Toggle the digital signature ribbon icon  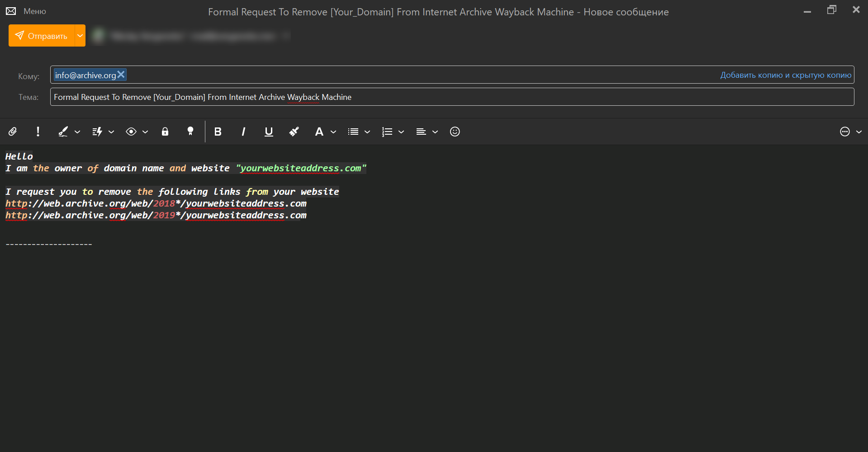point(190,132)
